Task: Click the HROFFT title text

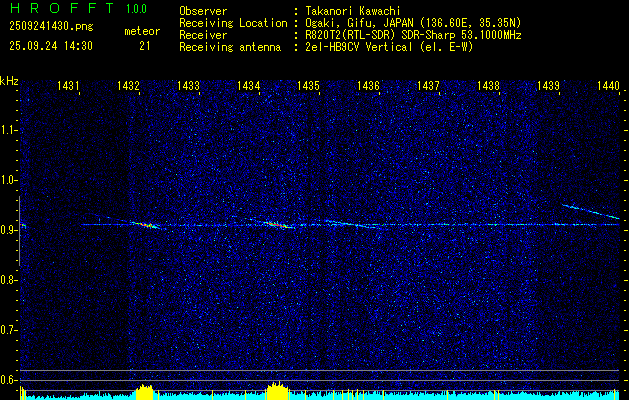Action: point(62,8)
